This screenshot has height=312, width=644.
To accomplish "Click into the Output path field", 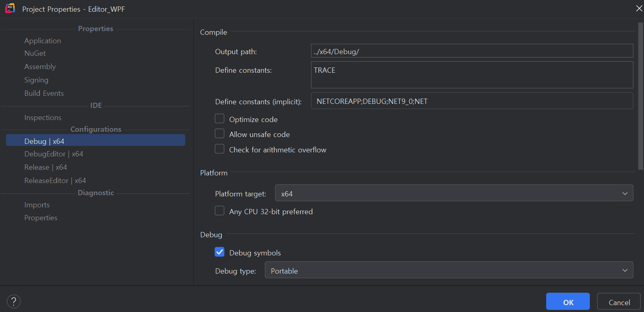I will [x=472, y=51].
